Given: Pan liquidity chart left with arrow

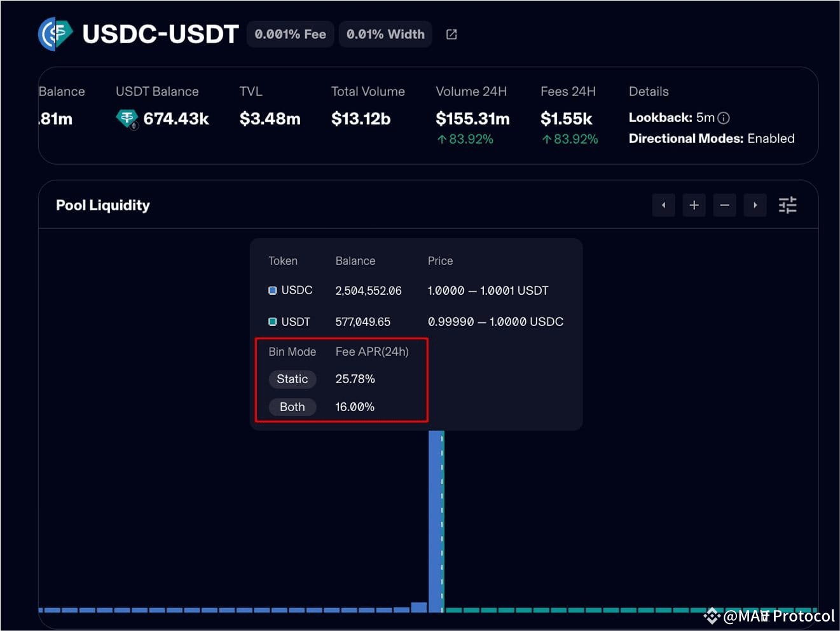Looking at the screenshot, I should pos(663,205).
